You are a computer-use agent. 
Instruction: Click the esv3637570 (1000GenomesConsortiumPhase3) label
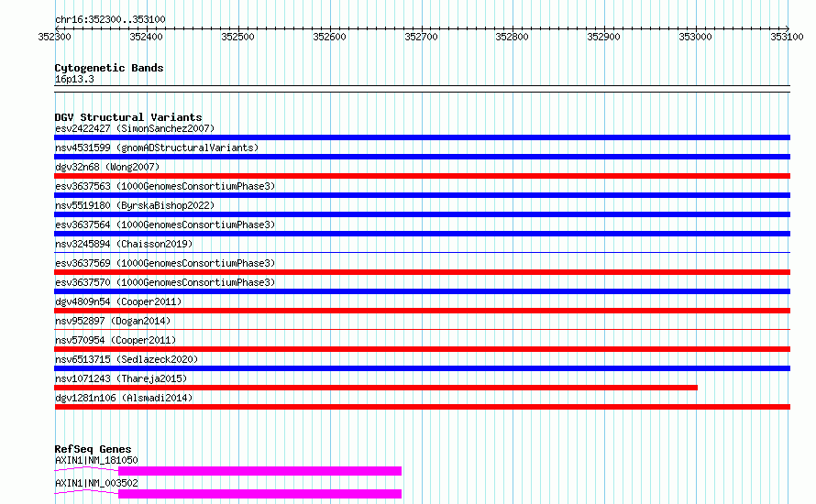click(x=165, y=282)
